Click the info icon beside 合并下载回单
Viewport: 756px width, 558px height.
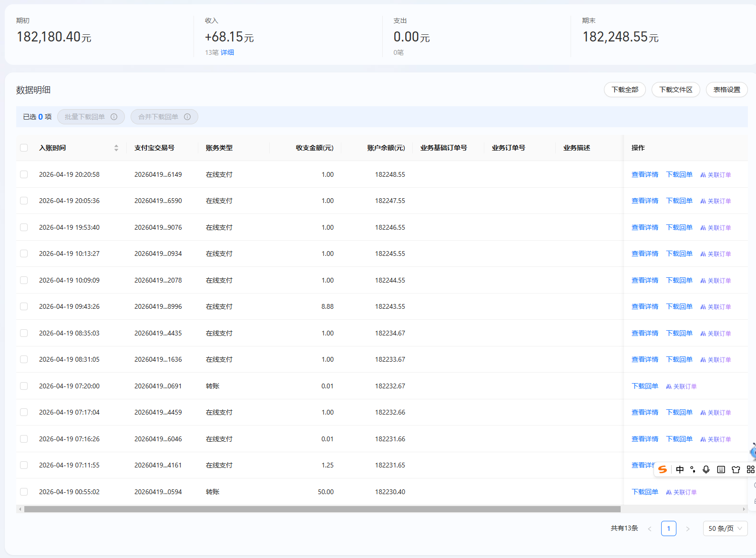187,117
